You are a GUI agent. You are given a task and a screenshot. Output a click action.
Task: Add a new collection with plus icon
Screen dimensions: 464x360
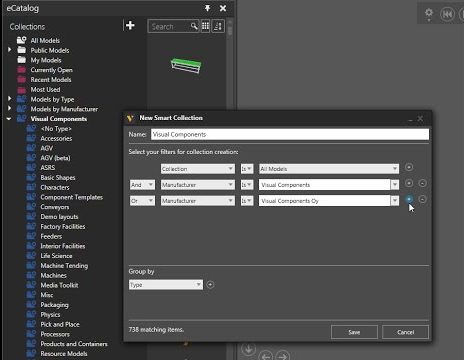click(130, 25)
